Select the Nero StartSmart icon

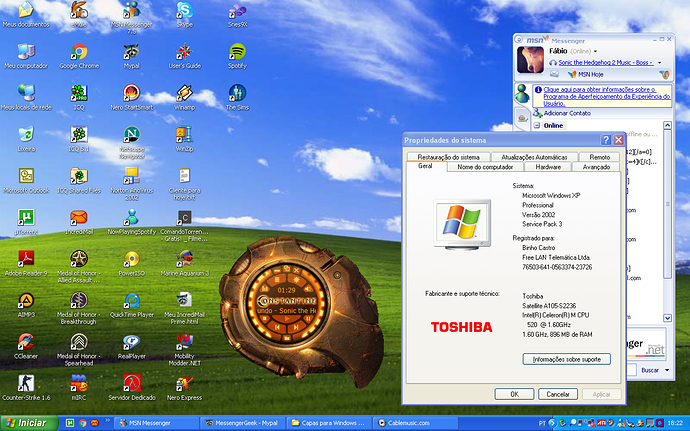coord(132,98)
